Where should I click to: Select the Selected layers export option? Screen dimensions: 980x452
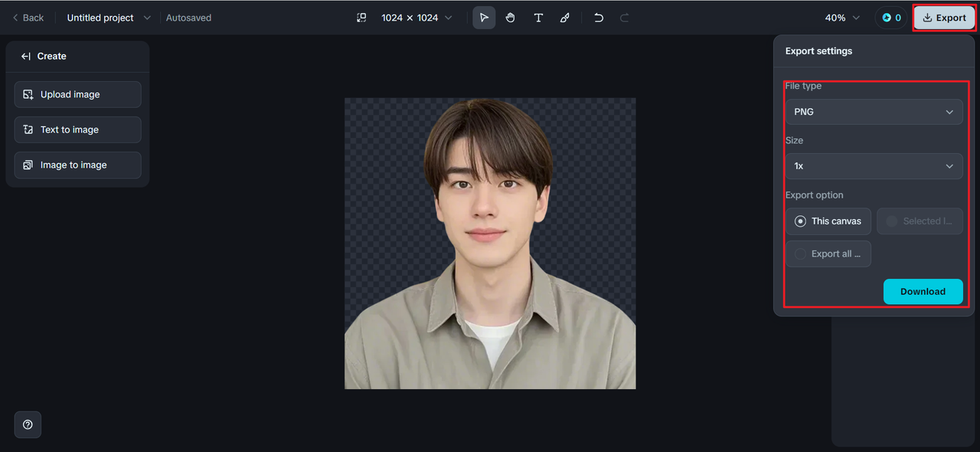pos(920,221)
